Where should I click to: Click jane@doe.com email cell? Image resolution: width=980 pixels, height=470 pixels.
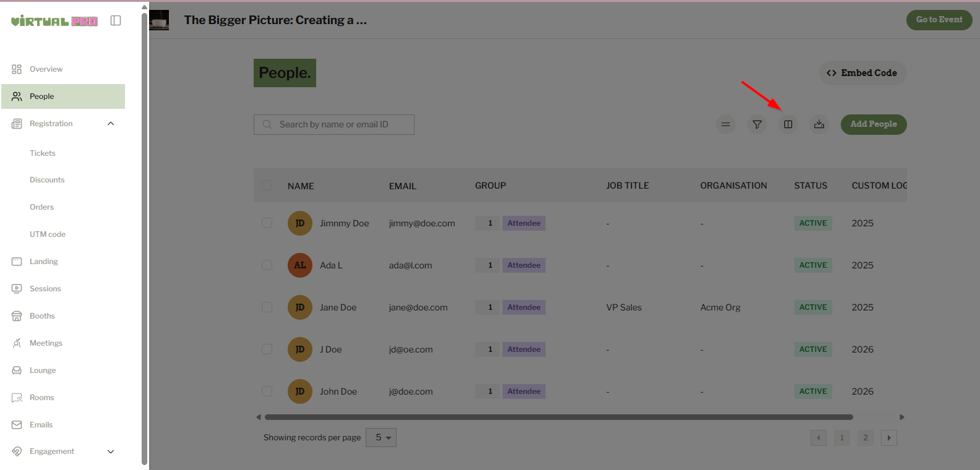pyautogui.click(x=418, y=307)
